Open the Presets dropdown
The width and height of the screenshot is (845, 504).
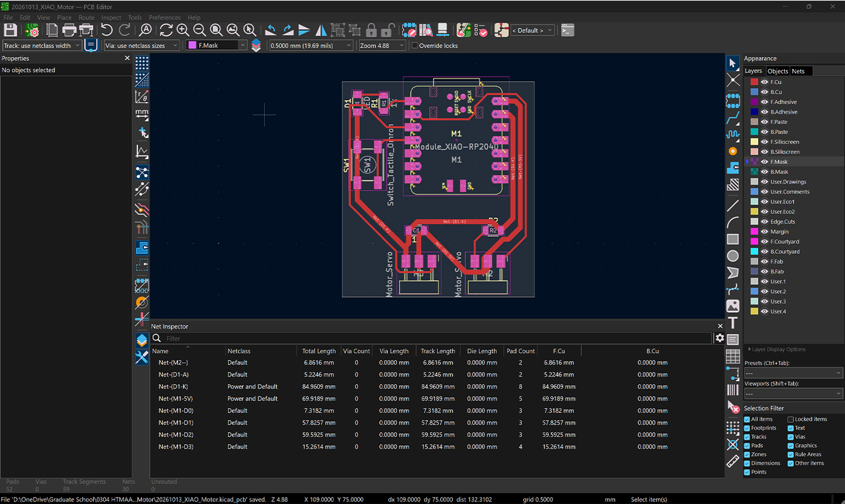[x=793, y=374]
